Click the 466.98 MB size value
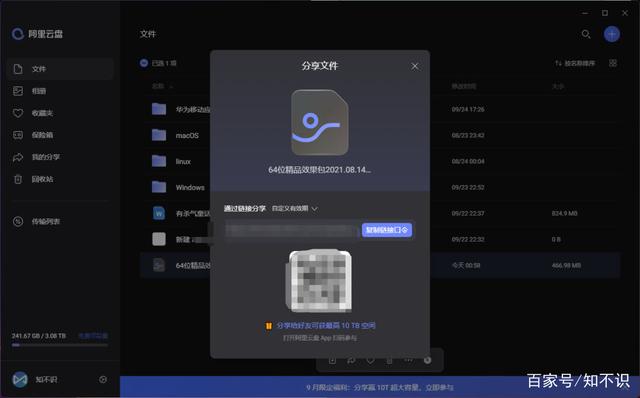 click(566, 265)
